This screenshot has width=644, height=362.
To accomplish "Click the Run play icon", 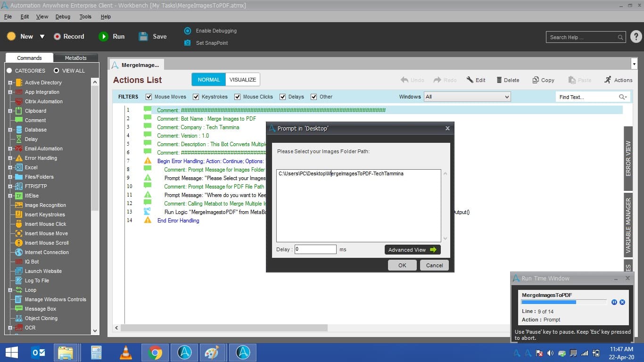I will point(103,36).
